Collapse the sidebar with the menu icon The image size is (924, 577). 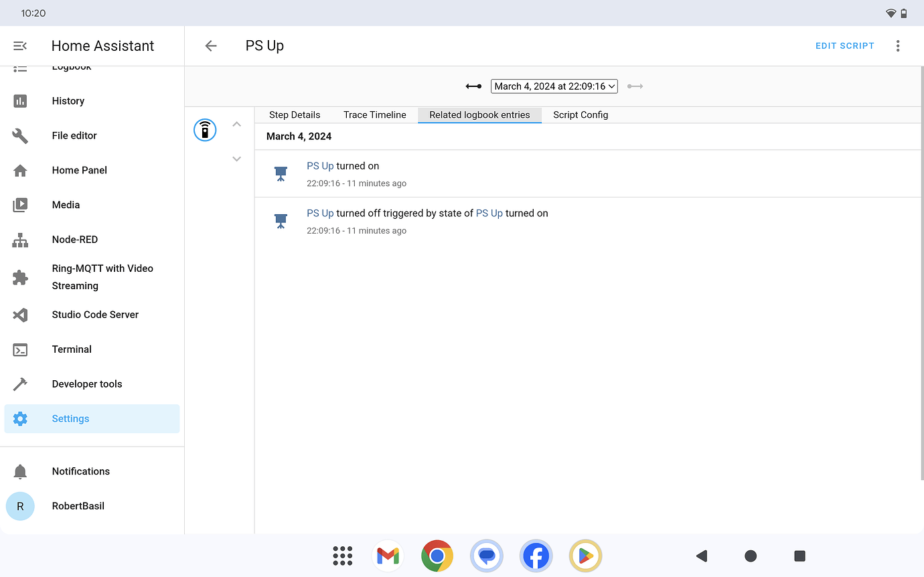point(20,46)
